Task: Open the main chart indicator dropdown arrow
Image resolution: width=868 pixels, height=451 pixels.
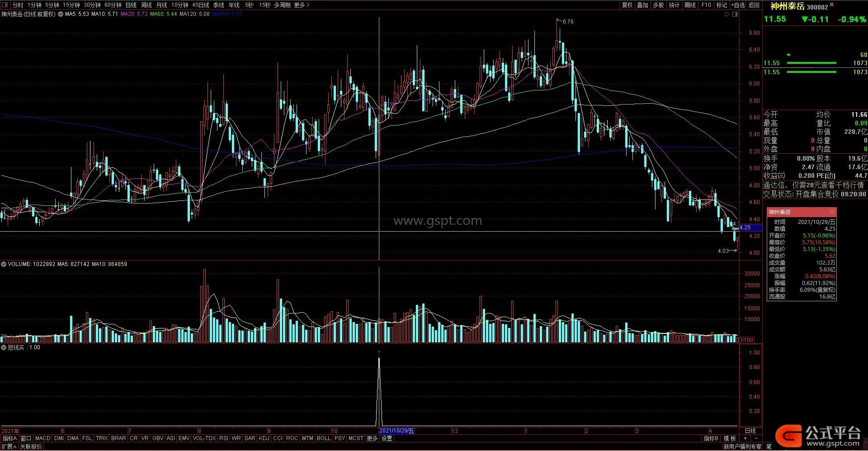Action: (60, 14)
